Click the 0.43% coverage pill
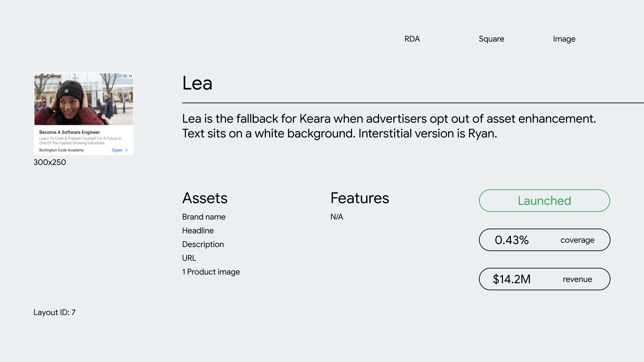The image size is (644, 362). point(545,240)
